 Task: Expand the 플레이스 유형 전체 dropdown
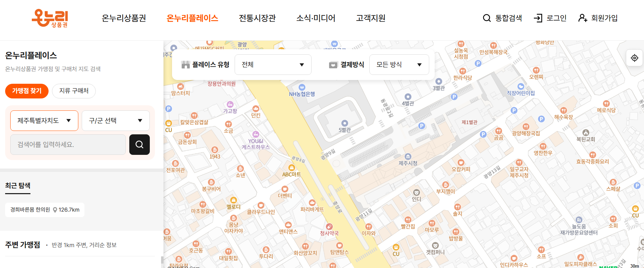[273, 65]
